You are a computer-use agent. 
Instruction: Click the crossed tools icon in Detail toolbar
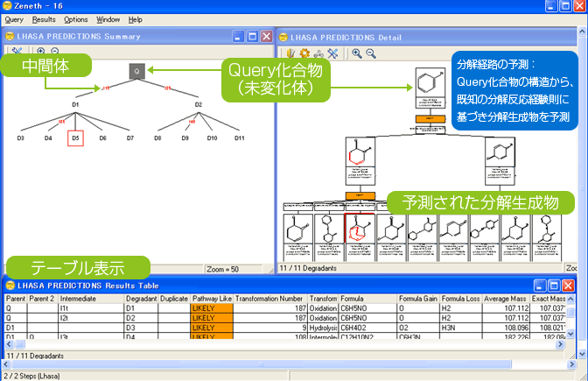click(x=332, y=53)
